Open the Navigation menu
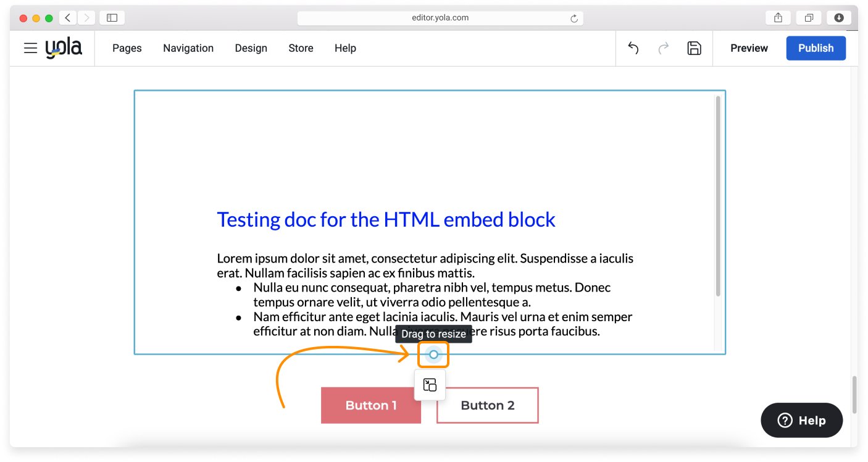868x462 pixels. pyautogui.click(x=188, y=48)
